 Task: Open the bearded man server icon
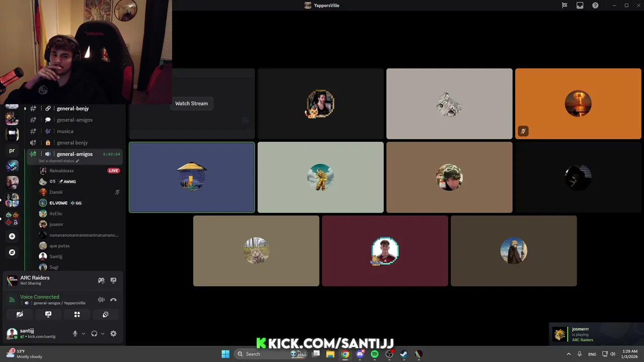[x=12, y=183]
